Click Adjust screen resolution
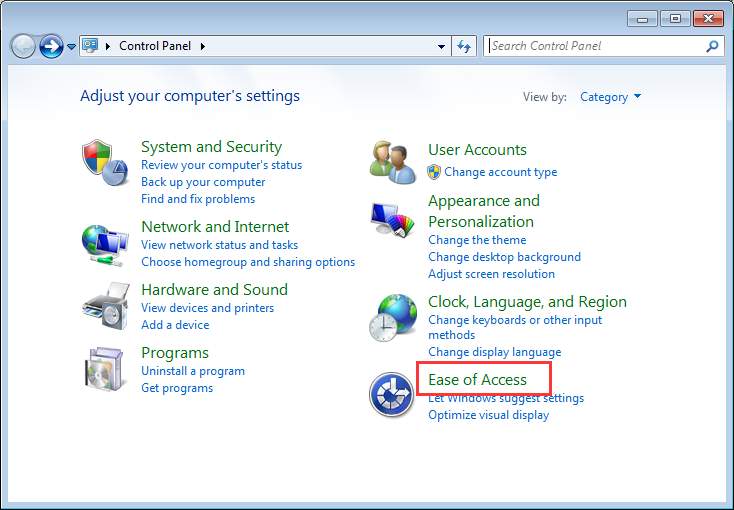Image resolution: width=734 pixels, height=510 pixels. tap(492, 273)
